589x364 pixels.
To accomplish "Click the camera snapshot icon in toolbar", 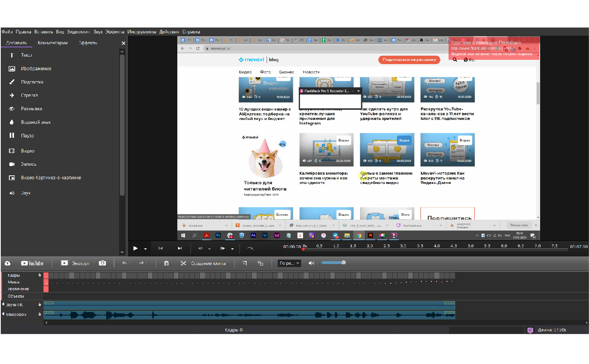I will tap(102, 263).
